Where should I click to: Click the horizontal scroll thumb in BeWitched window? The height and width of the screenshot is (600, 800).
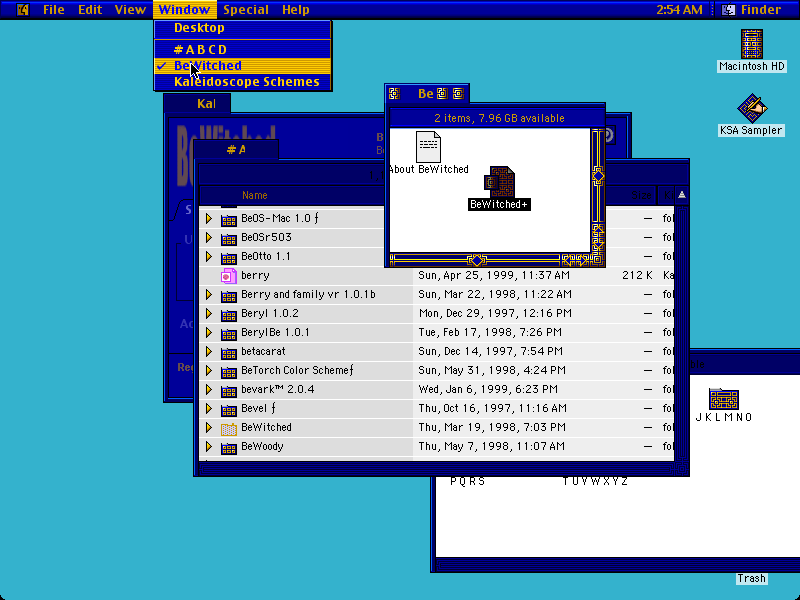(477, 260)
